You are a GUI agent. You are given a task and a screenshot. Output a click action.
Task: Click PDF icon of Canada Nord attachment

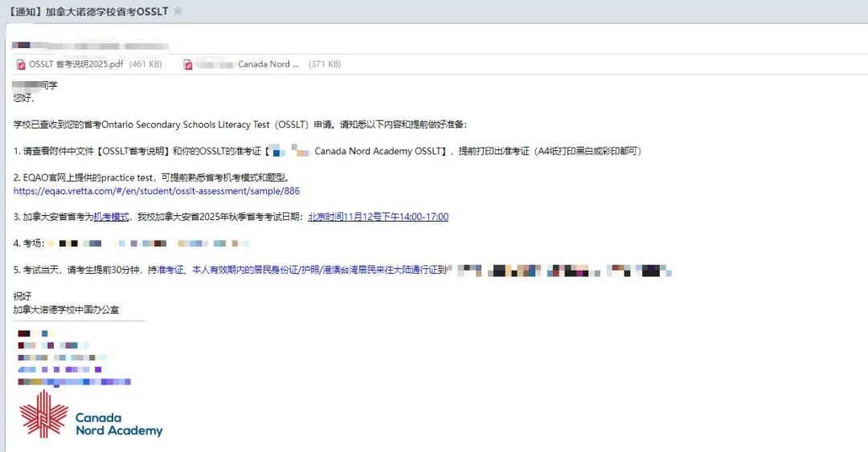pos(187,65)
